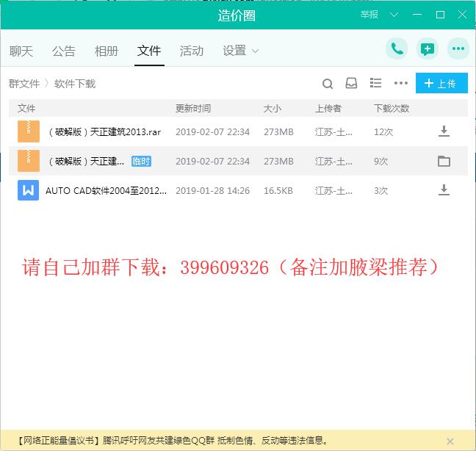Select file name 天正建筑2013.rar
The width and height of the screenshot is (476, 451).
[x=105, y=132]
